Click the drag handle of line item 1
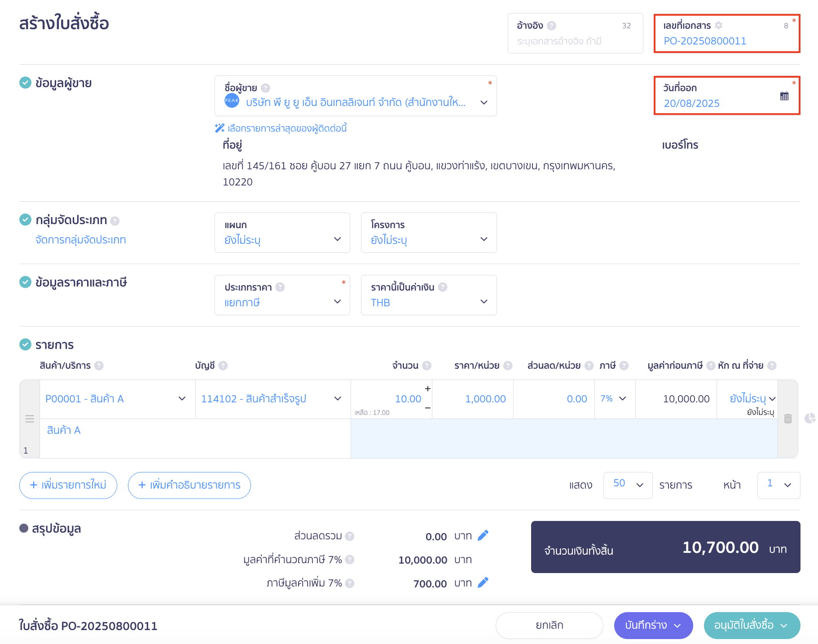Image resolution: width=818 pixels, height=644 pixels. pos(30,419)
